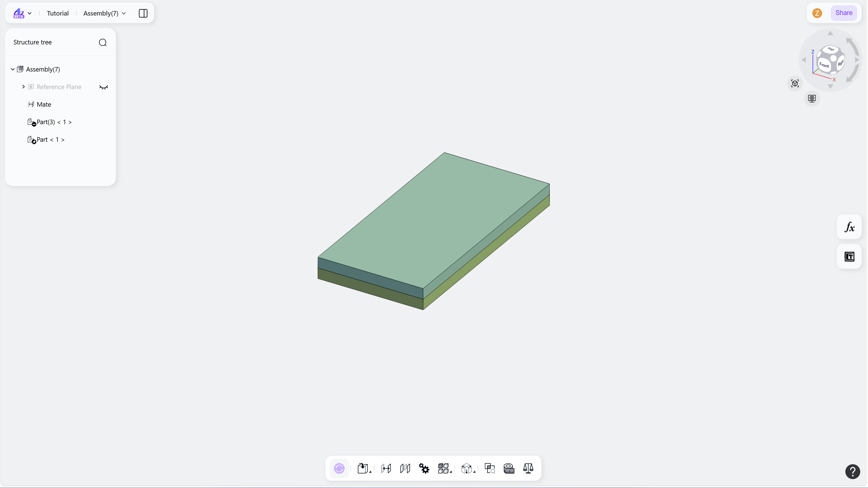
Task: Show the hidden Reference Plane
Action: tap(104, 87)
